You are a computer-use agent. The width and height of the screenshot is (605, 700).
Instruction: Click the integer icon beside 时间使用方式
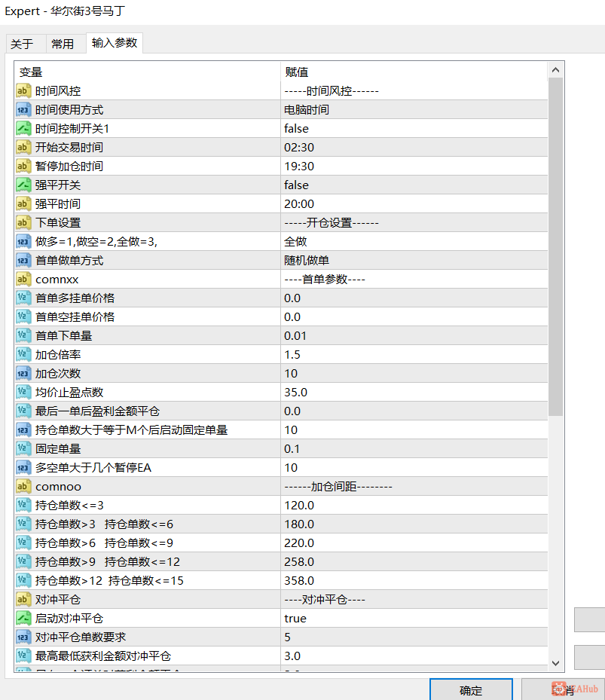click(x=23, y=109)
